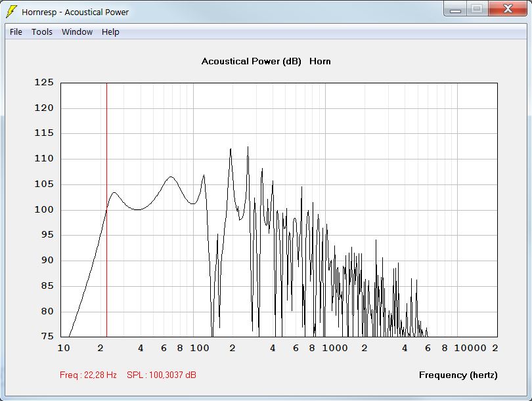Click the 'Acoustical Power (dB)' chart title

[x=252, y=61]
